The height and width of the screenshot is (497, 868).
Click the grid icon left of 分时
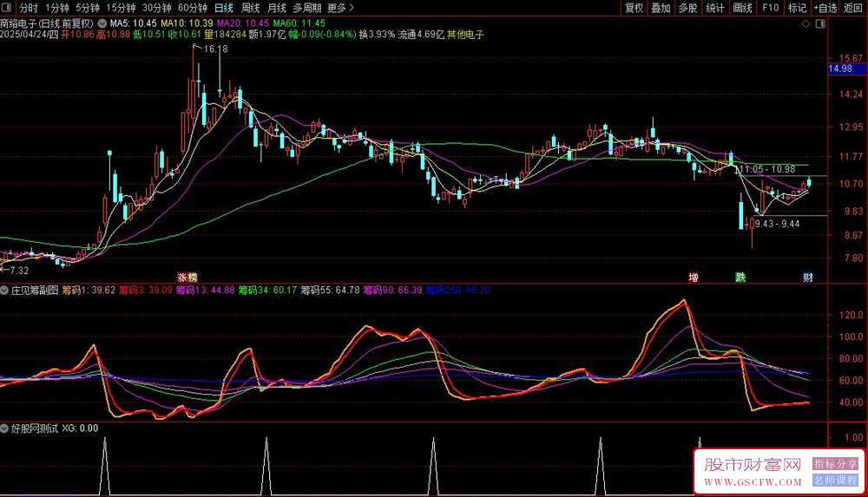(x=7, y=8)
